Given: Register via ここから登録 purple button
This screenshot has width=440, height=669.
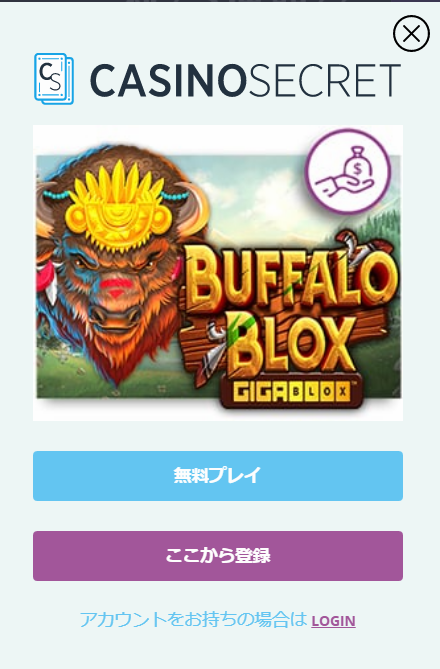Looking at the screenshot, I should [x=218, y=556].
